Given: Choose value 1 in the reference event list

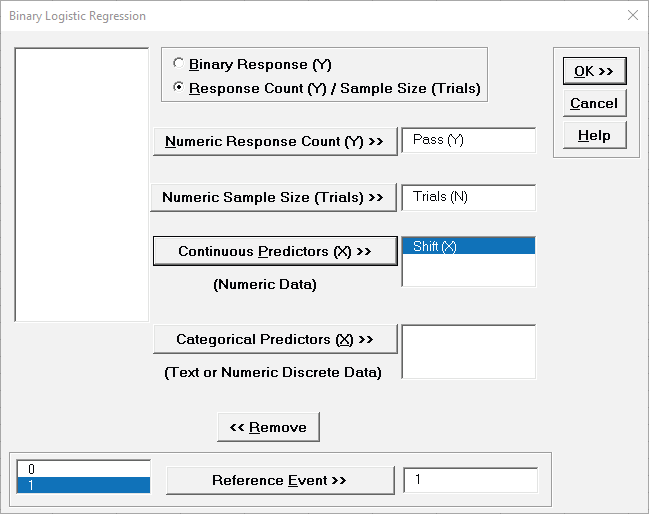Looking at the screenshot, I should 83,485.
